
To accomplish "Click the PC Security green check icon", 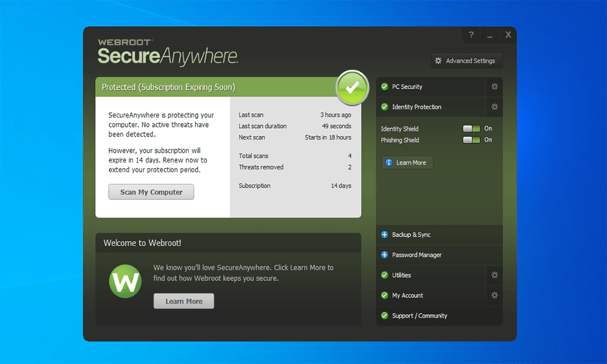I will point(384,87).
